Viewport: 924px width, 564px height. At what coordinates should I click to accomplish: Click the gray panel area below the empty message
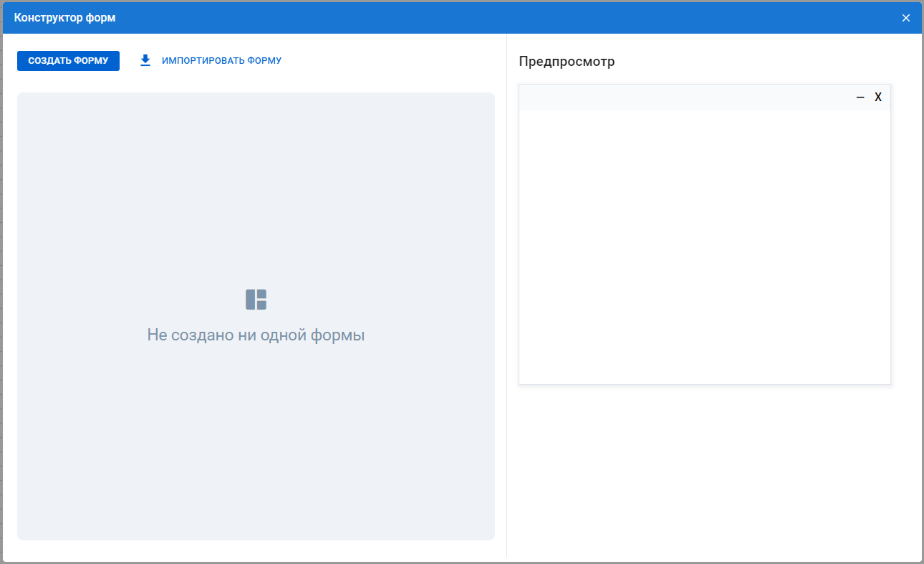click(x=256, y=444)
